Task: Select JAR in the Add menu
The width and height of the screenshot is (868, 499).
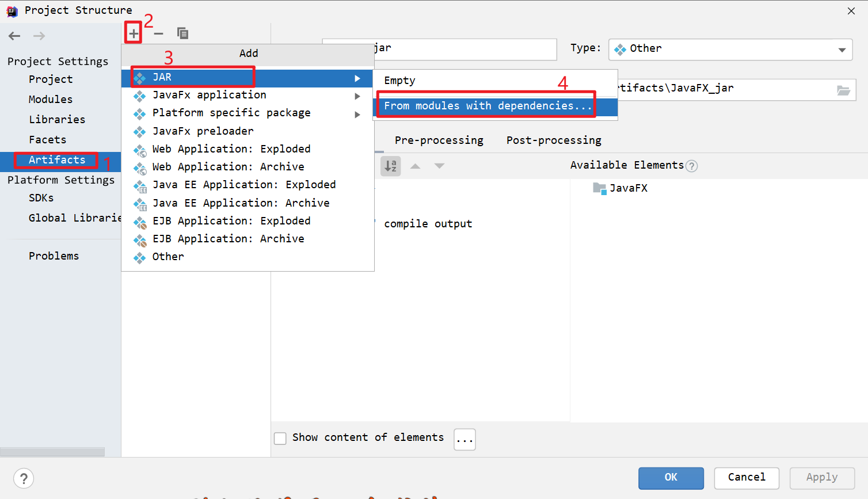Action: (x=247, y=78)
